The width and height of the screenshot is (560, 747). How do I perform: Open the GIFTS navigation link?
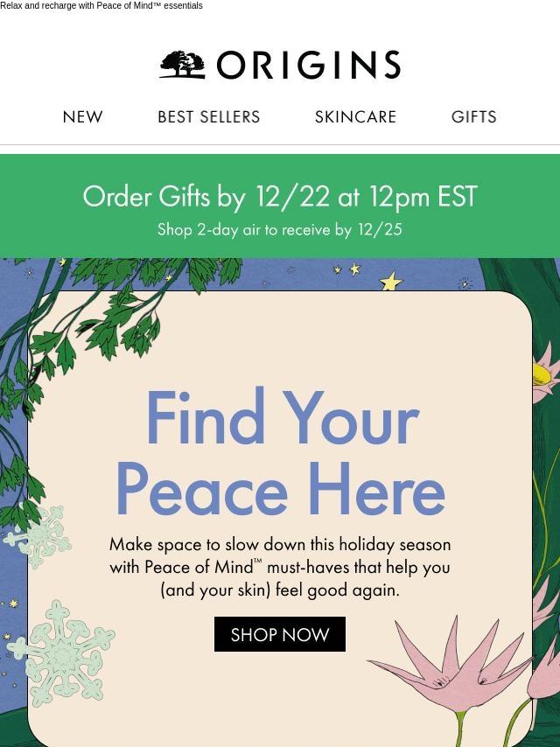coord(473,116)
